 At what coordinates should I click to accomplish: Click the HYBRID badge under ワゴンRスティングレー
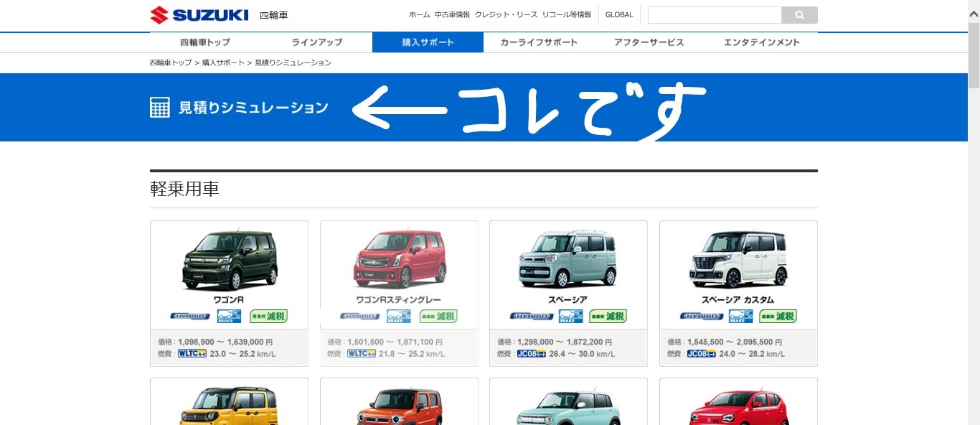click(360, 316)
